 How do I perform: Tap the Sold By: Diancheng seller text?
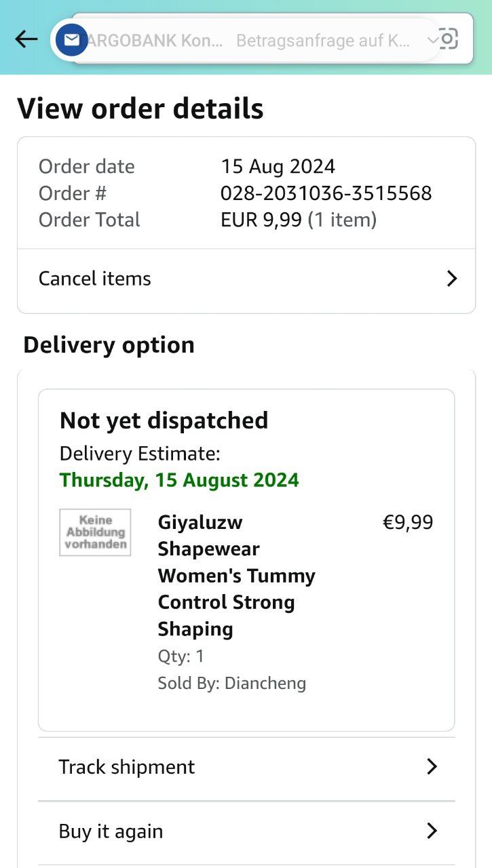point(232,683)
